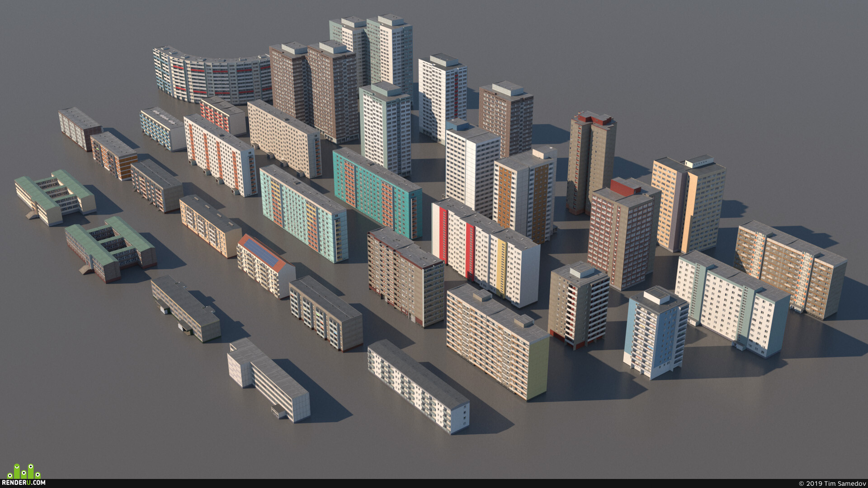
Task: Click the white tower with orange side panels
Action: click(x=524, y=194)
